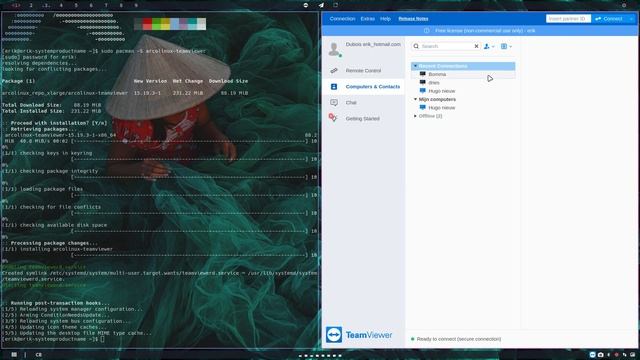Viewport: 640px width, 360px height.
Task: Click the yellow color block in terminal
Action: tap(165, 24)
